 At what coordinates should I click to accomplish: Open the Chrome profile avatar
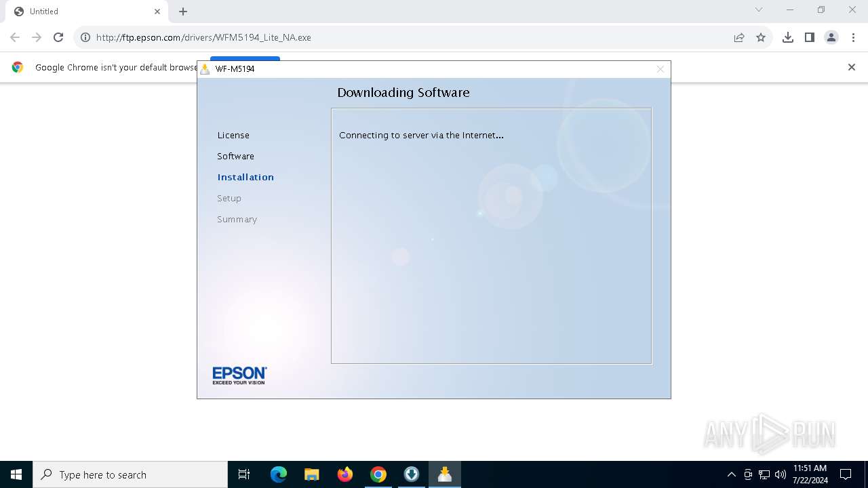[831, 37]
